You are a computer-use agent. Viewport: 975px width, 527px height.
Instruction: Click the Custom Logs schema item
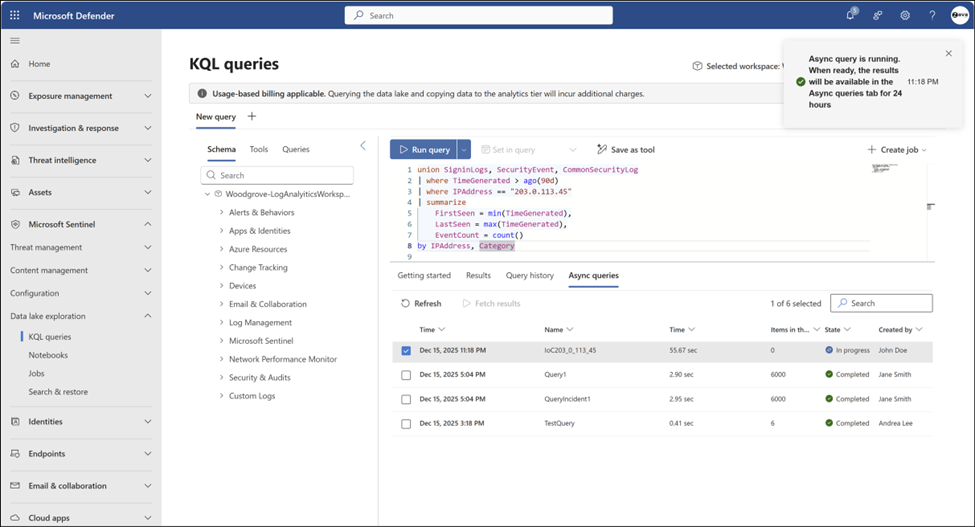click(x=252, y=396)
